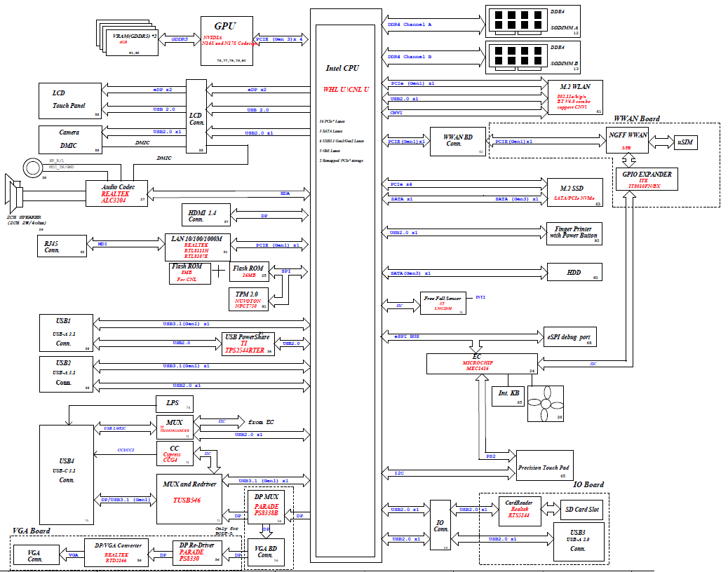
Task: Select the Audio Codec ALC3204 block
Action: [x=116, y=193]
